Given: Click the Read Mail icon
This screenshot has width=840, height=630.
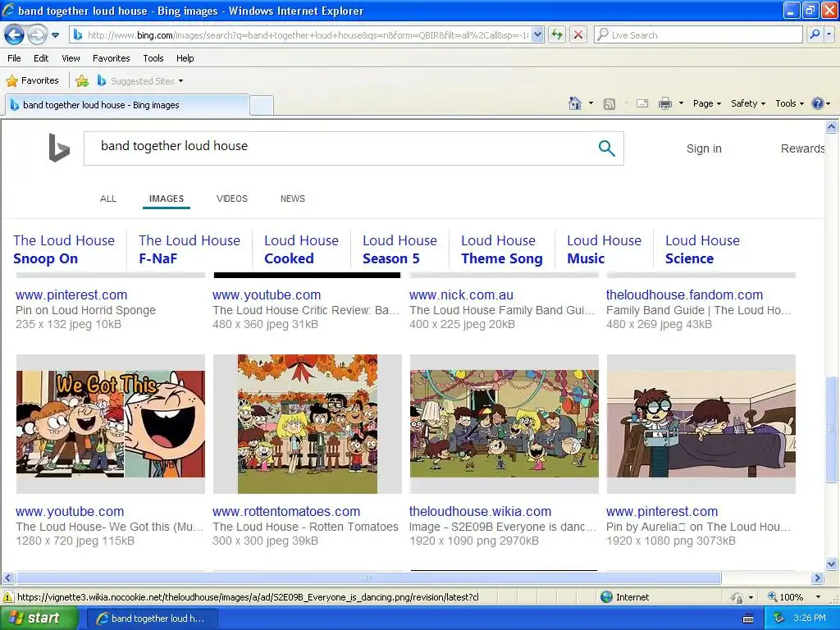Looking at the screenshot, I should tap(642, 104).
